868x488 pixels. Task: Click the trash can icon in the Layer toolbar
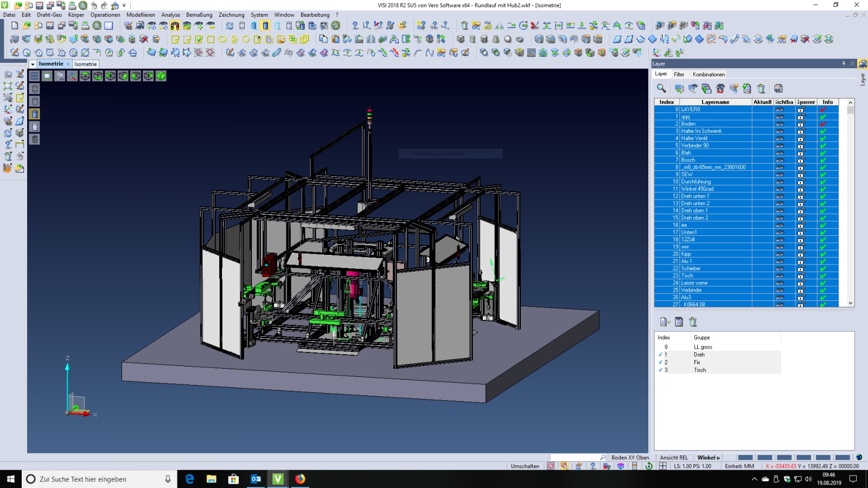(x=761, y=88)
